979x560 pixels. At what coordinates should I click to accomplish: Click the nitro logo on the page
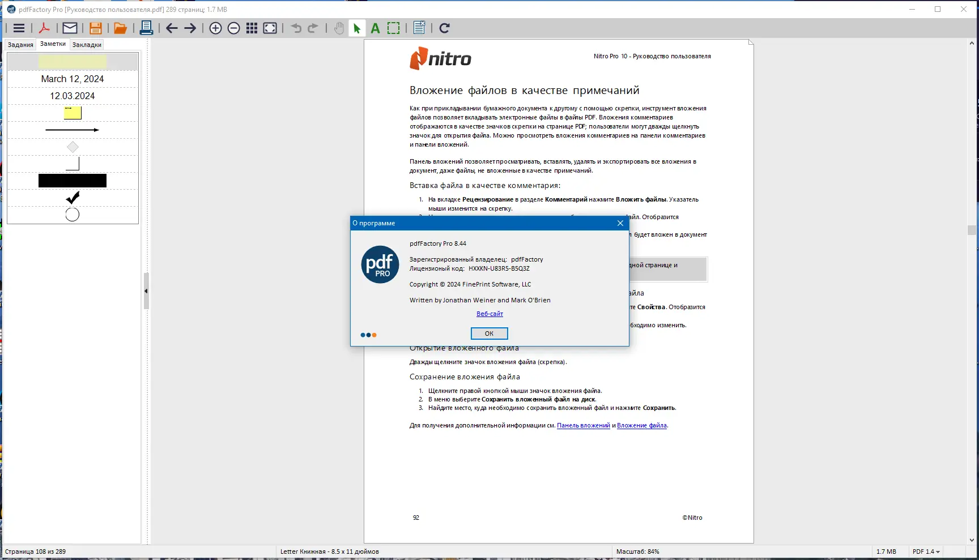pyautogui.click(x=441, y=58)
